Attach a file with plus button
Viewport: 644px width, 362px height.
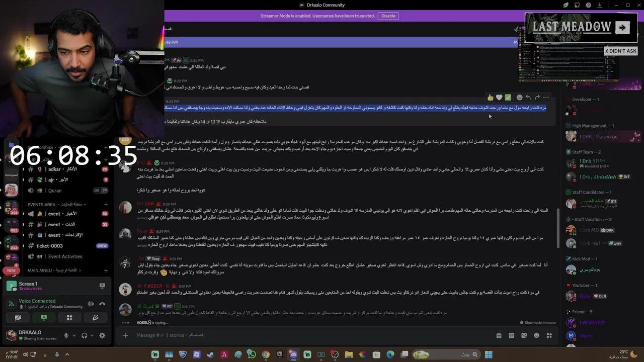125,335
